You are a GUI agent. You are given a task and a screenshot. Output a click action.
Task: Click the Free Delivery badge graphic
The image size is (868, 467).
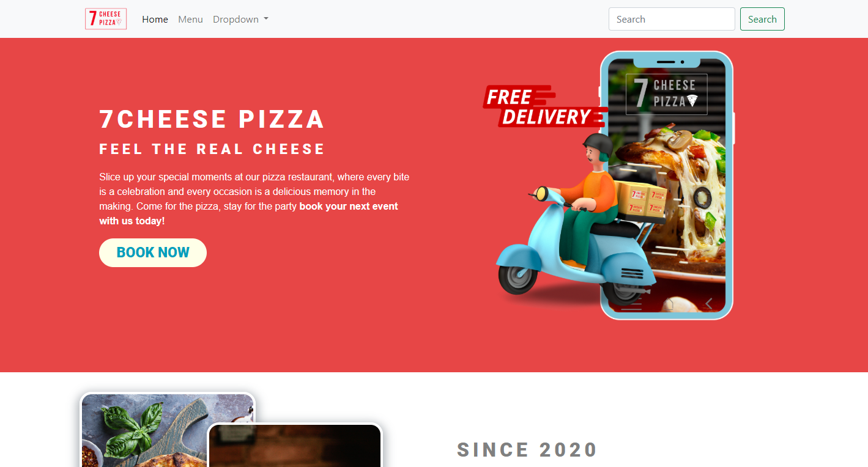click(x=544, y=106)
